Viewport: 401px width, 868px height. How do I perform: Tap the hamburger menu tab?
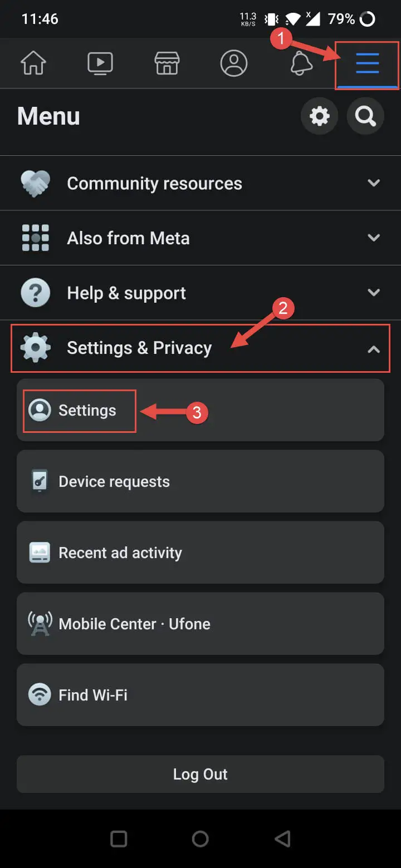coord(367,65)
